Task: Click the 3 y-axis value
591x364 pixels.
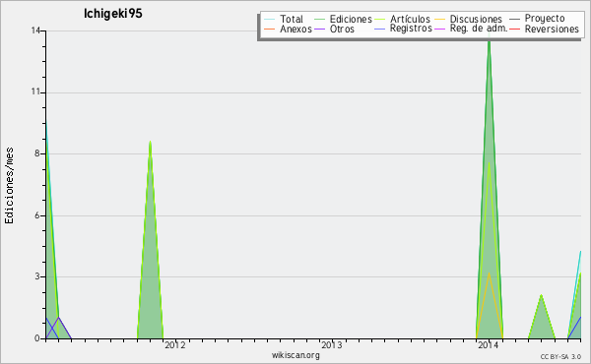Action: pyautogui.click(x=37, y=276)
